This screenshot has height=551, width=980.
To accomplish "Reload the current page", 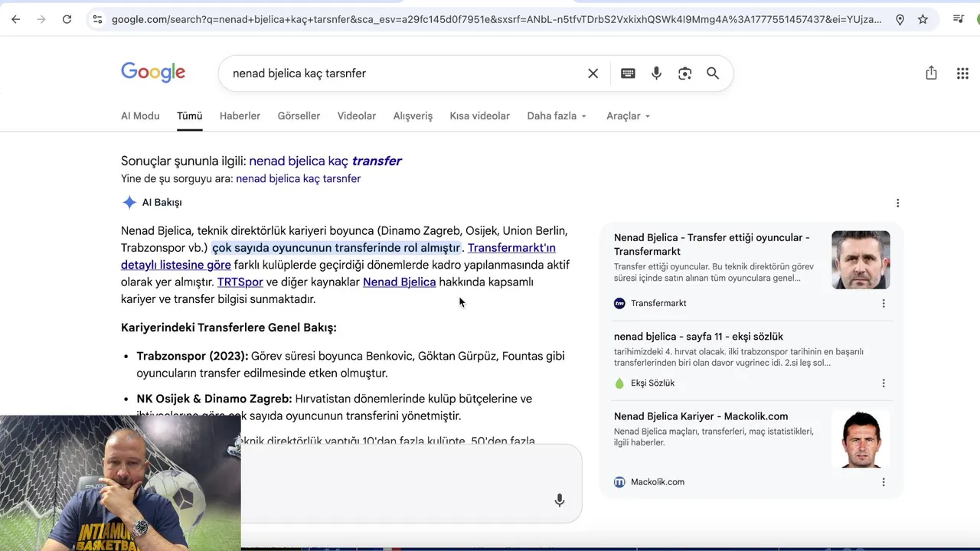I will [67, 19].
